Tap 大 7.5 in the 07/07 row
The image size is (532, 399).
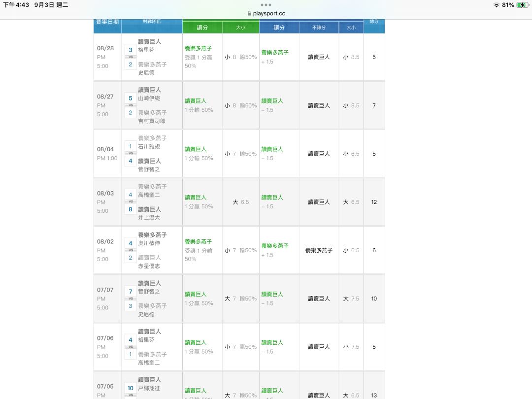click(351, 299)
